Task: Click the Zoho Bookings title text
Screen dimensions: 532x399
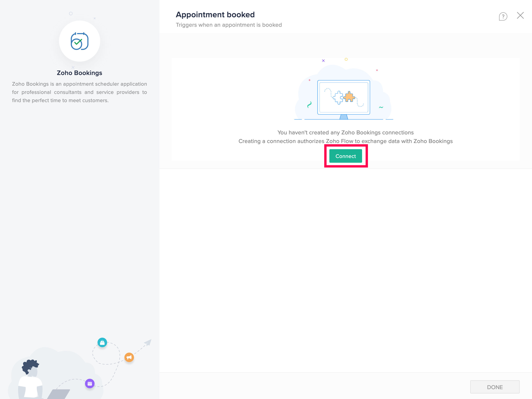Action: tap(79, 73)
